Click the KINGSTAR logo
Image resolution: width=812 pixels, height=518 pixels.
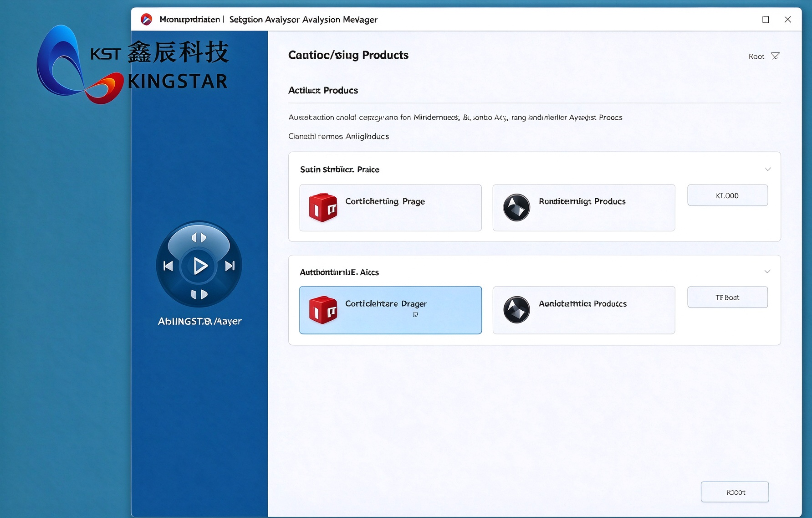tap(132, 64)
